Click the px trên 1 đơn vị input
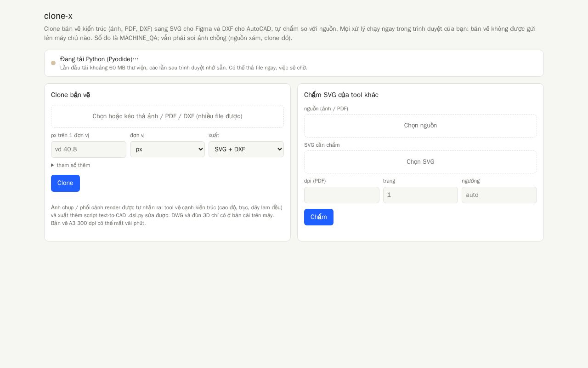 click(x=89, y=149)
